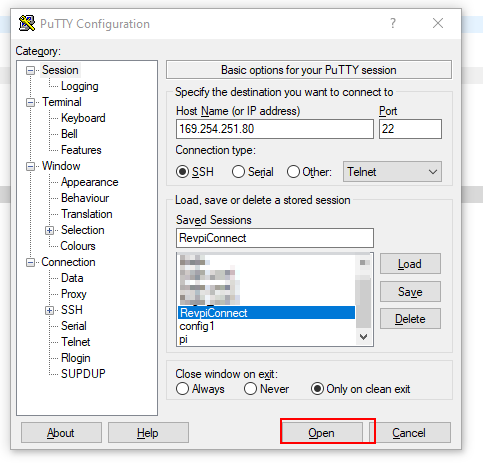Click the saved sessions scrollbar thumb
This screenshot has height=463, width=483.
coord(364,303)
